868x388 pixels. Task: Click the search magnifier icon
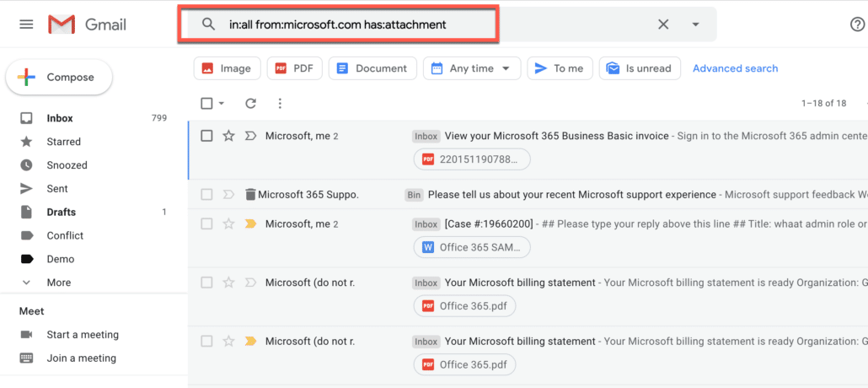(x=208, y=24)
